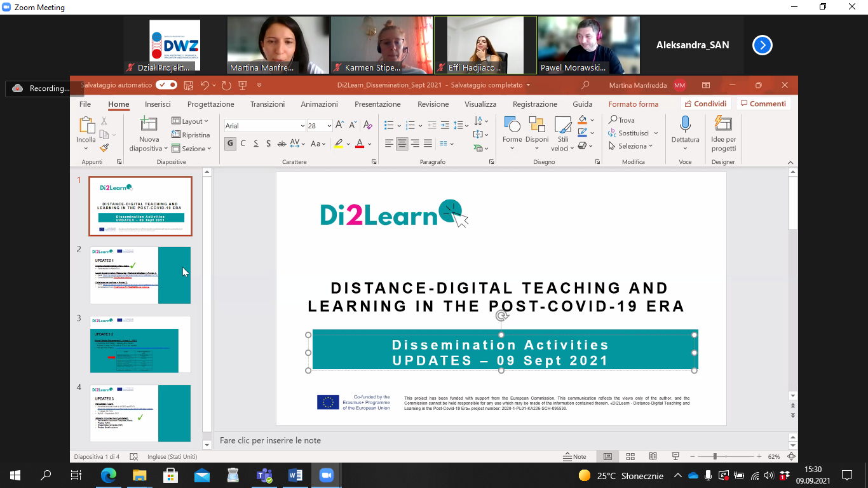Open the quick access toolbar customize arrow
The image size is (868, 488).
tap(259, 85)
